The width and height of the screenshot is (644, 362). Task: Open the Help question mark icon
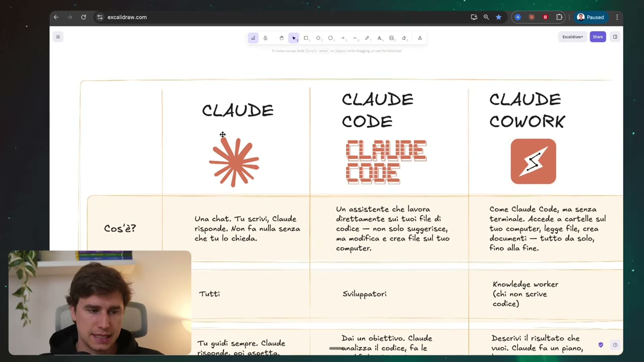pyautogui.click(x=615, y=345)
